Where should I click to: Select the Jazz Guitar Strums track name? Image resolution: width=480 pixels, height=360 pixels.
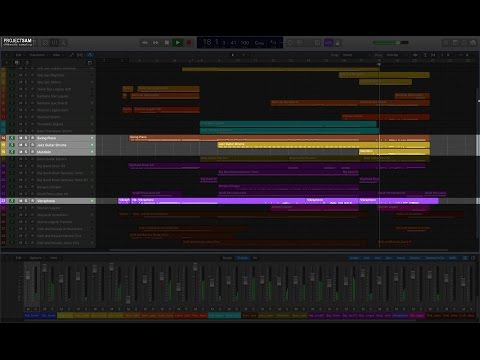tap(52, 145)
